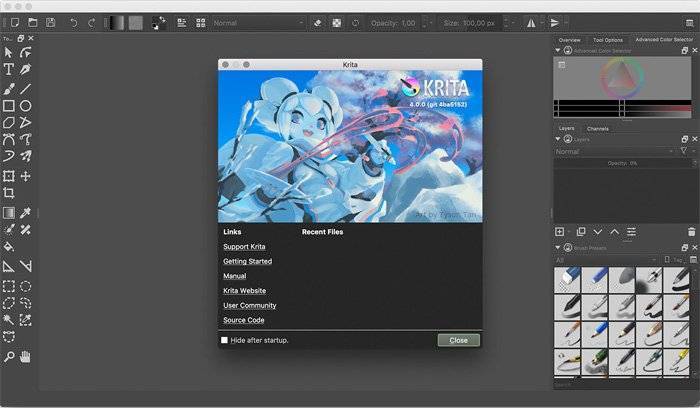Collapse the Brush Presets docker
This screenshot has width=700, height=408.
point(558,247)
